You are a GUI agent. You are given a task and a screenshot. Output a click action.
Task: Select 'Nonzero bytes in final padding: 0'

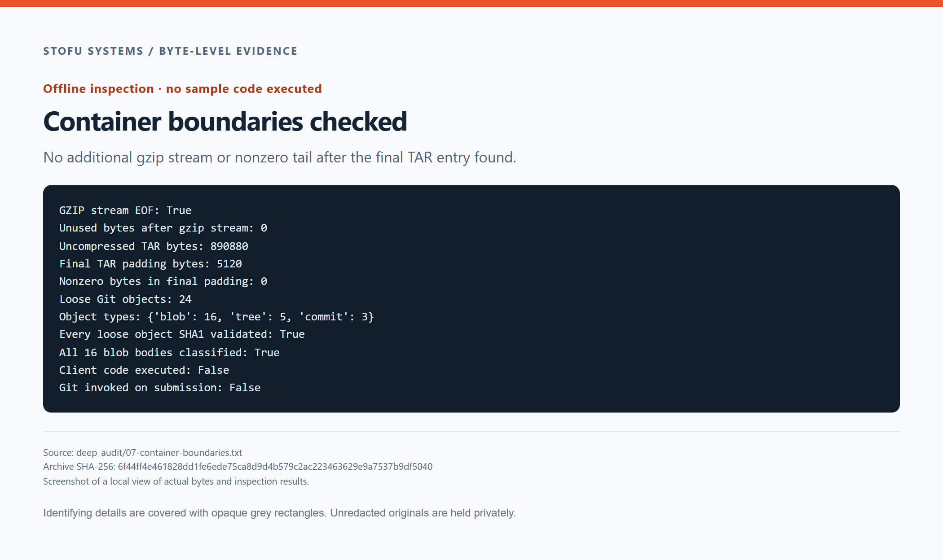pos(163,281)
